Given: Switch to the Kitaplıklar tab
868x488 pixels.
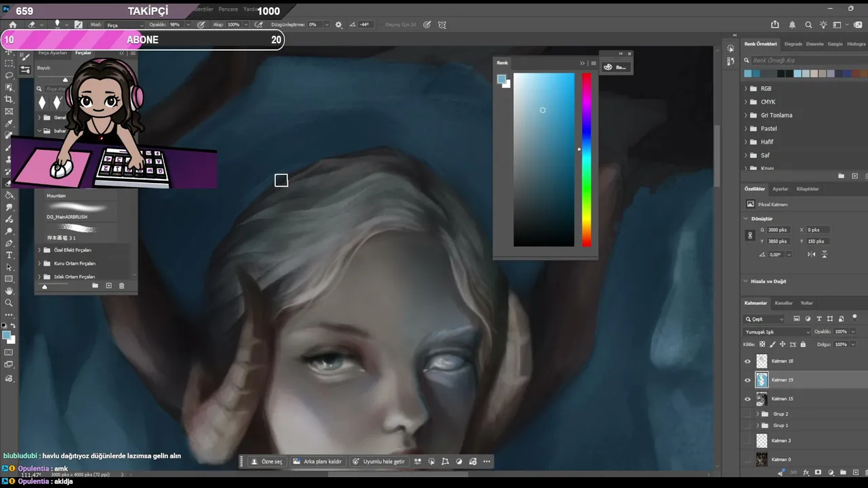Looking at the screenshot, I should click(808, 189).
